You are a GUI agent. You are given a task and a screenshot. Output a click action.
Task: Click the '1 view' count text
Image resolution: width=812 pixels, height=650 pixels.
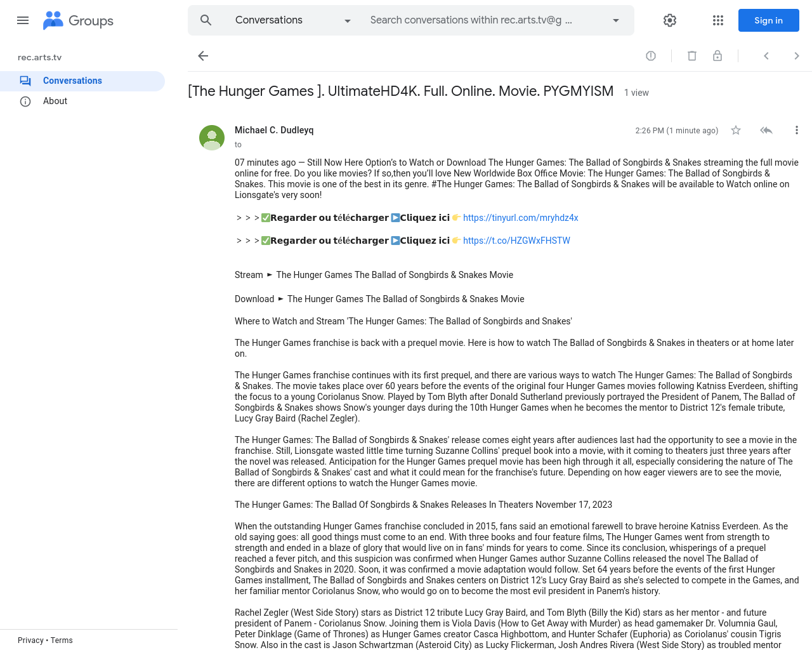point(636,93)
